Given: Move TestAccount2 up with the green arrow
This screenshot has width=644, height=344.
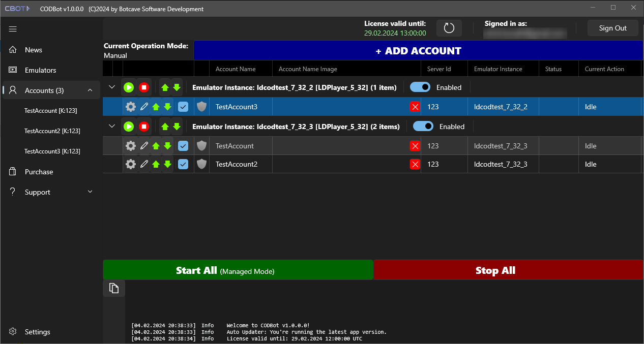Looking at the screenshot, I should tap(156, 164).
